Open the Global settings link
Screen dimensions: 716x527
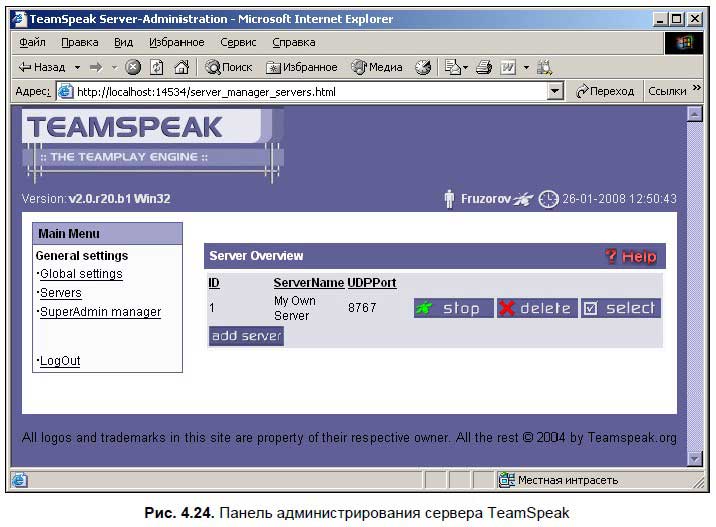(81, 274)
